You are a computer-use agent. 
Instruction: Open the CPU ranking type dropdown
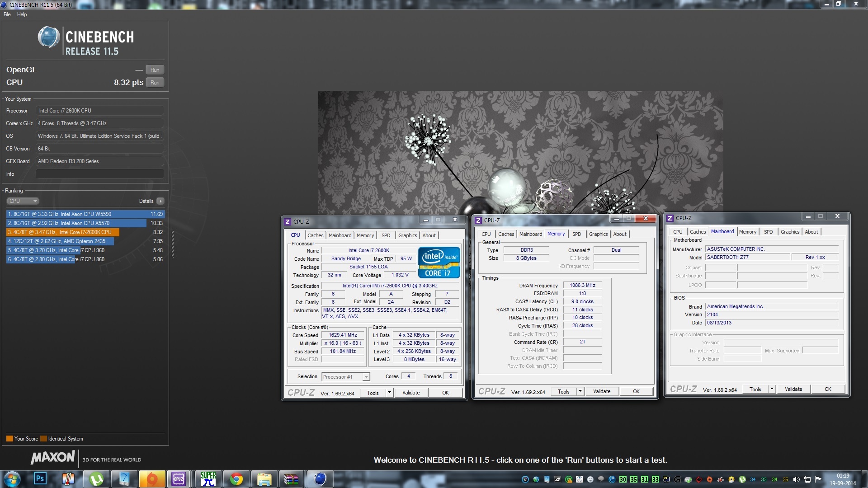[x=23, y=201]
